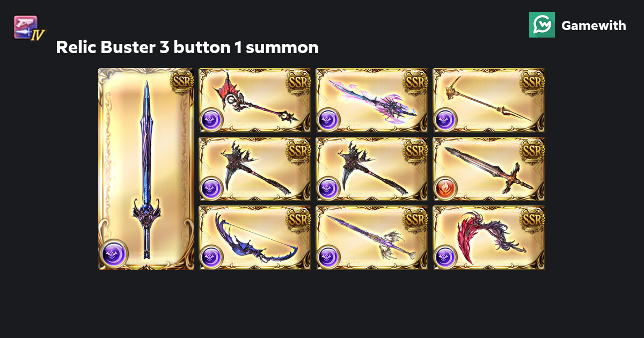This screenshot has height=338, width=644.
Task: Select the purple lance with claws card
Action: [x=372, y=238]
